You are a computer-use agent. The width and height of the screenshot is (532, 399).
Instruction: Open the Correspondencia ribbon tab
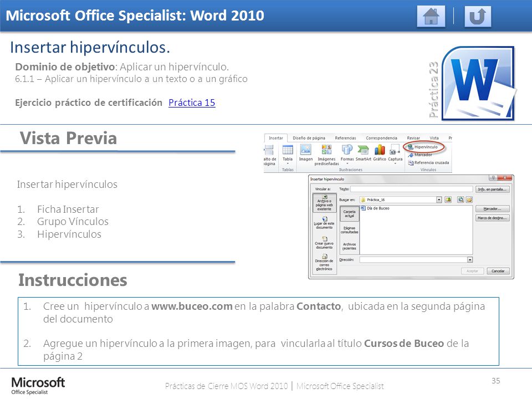point(381,138)
